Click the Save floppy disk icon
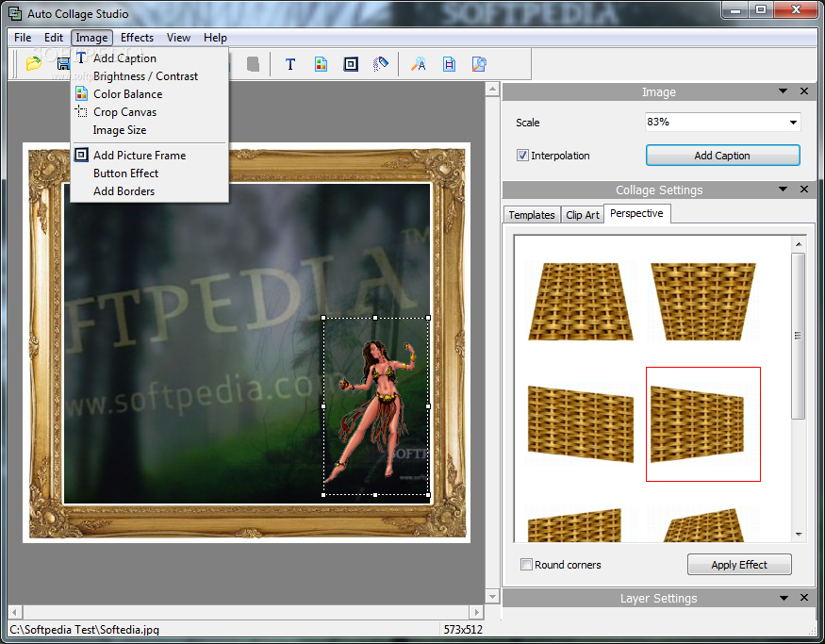825x644 pixels. pyautogui.click(x=64, y=64)
